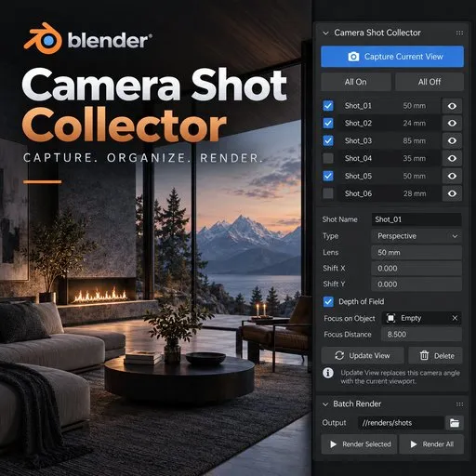Collapse the Camera Shot Collector panel

click(325, 33)
